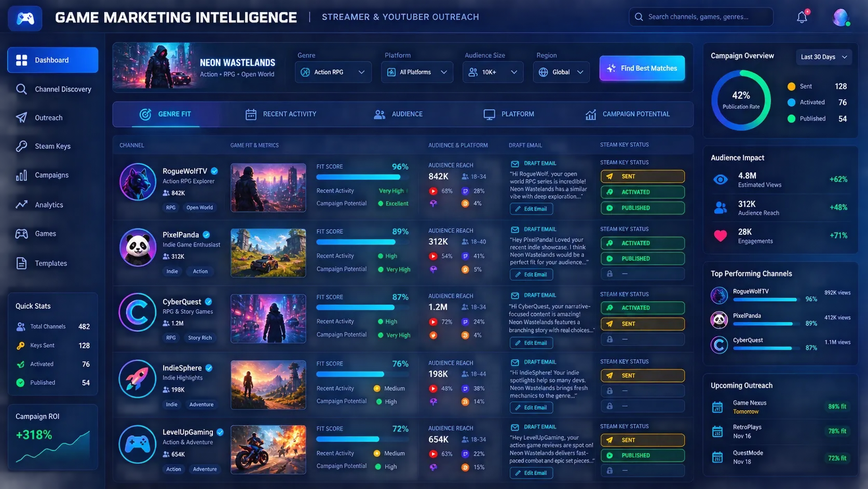Viewport: 868px width, 489px height.
Task: Click Game Nexus calendar icon in Upcoming Outreach
Action: (x=717, y=407)
